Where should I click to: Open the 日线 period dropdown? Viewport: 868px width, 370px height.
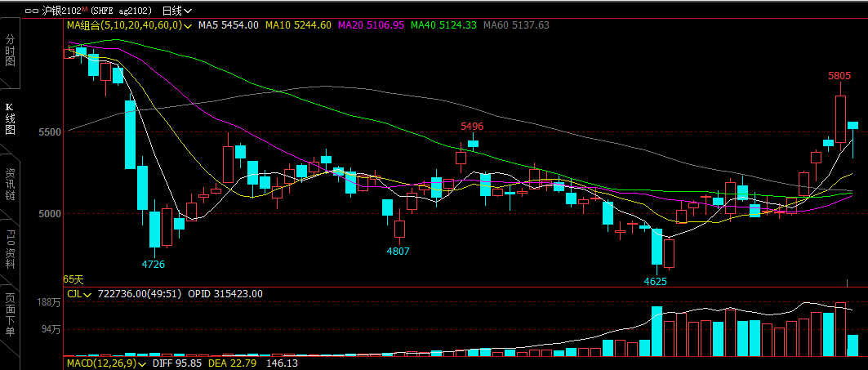point(177,11)
